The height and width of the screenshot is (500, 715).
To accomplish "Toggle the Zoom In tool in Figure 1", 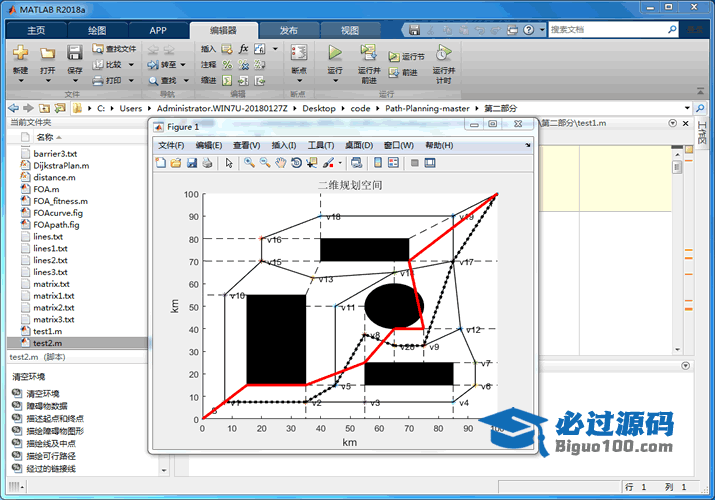I will pos(249,163).
